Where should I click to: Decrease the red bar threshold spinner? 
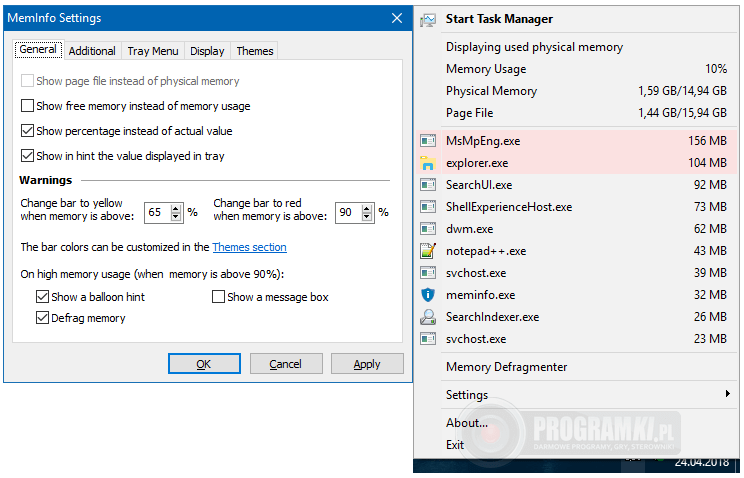coord(367,216)
